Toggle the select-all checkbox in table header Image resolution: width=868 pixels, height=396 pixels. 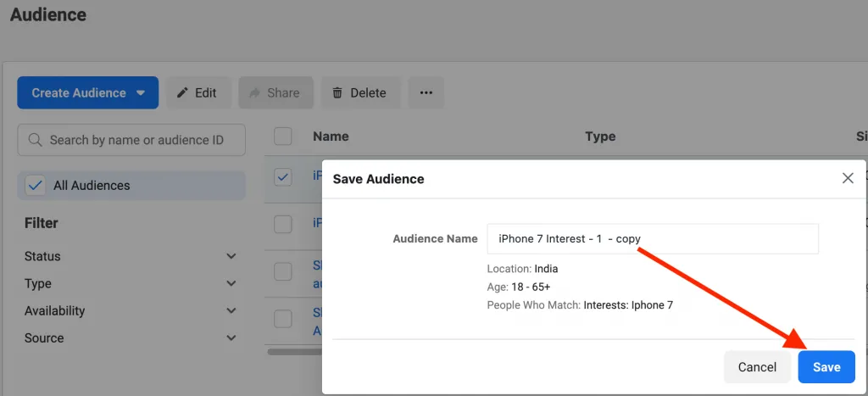(283, 137)
